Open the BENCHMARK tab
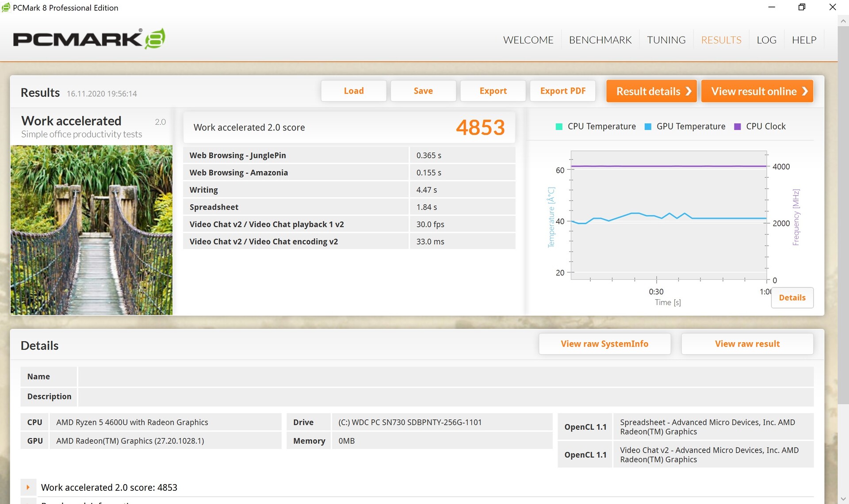This screenshot has width=849, height=504. coord(600,40)
